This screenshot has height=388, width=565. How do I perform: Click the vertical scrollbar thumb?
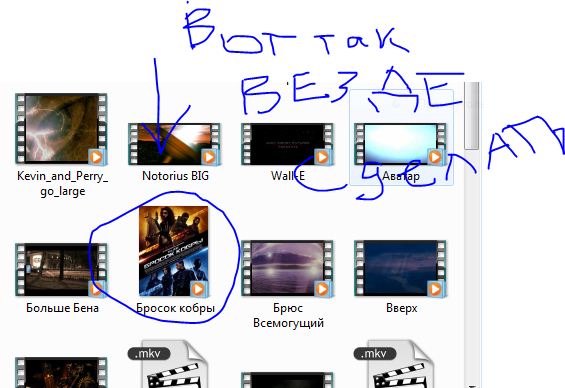coord(472,115)
